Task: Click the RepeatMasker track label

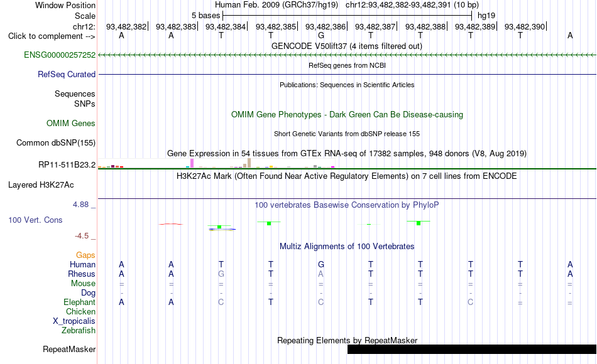Action: (x=69, y=349)
